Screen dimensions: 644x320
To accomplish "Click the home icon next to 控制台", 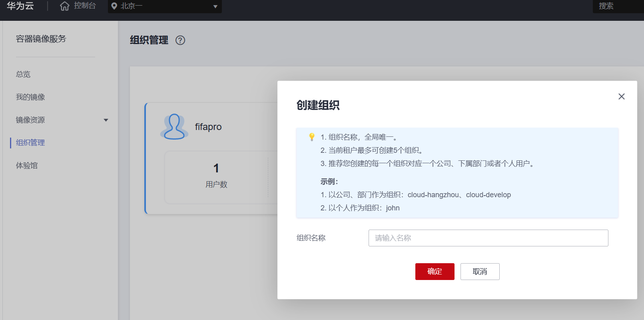I will 64,6.
